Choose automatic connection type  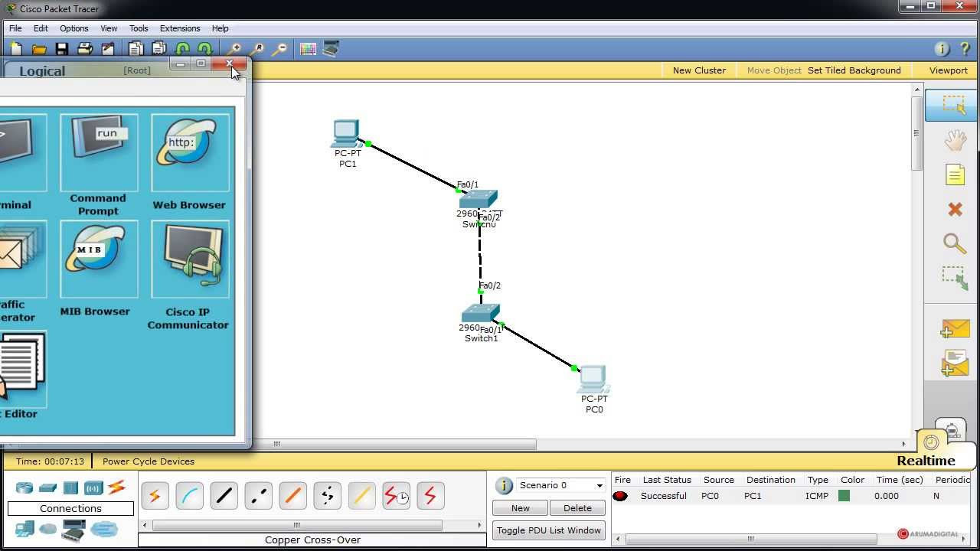155,496
